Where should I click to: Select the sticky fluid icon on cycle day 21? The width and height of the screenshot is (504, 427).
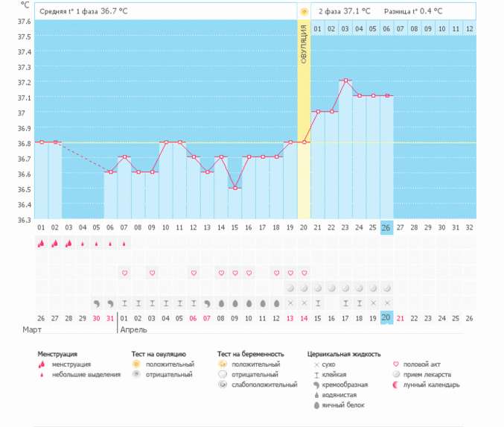point(318,303)
